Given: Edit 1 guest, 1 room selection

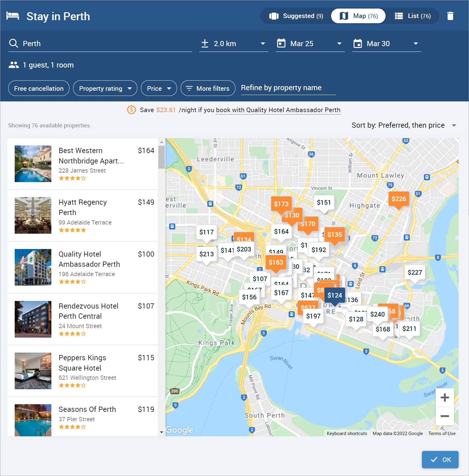Looking at the screenshot, I should pos(41,65).
